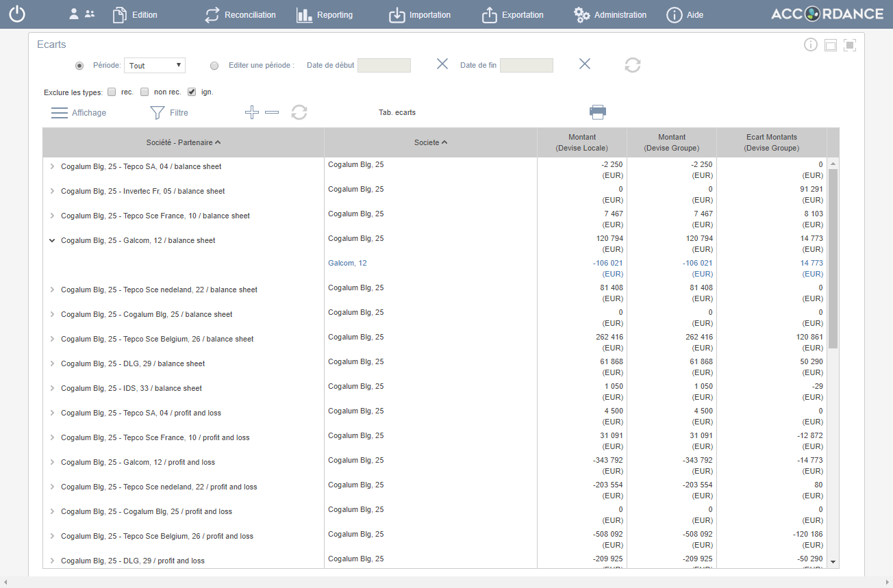893x588 pixels.
Task: Click the plus expand-all icon
Action: 252,112
